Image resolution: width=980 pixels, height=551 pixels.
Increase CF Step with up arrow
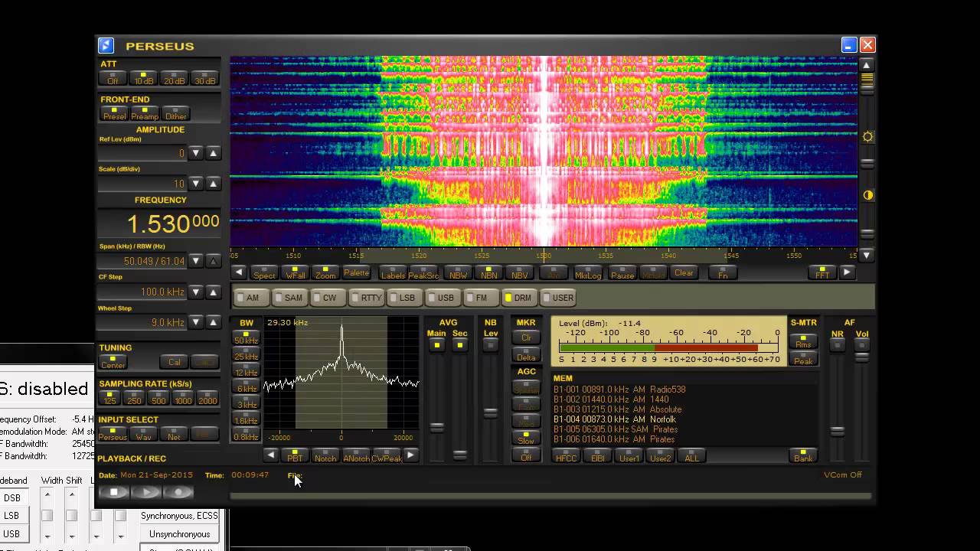214,292
